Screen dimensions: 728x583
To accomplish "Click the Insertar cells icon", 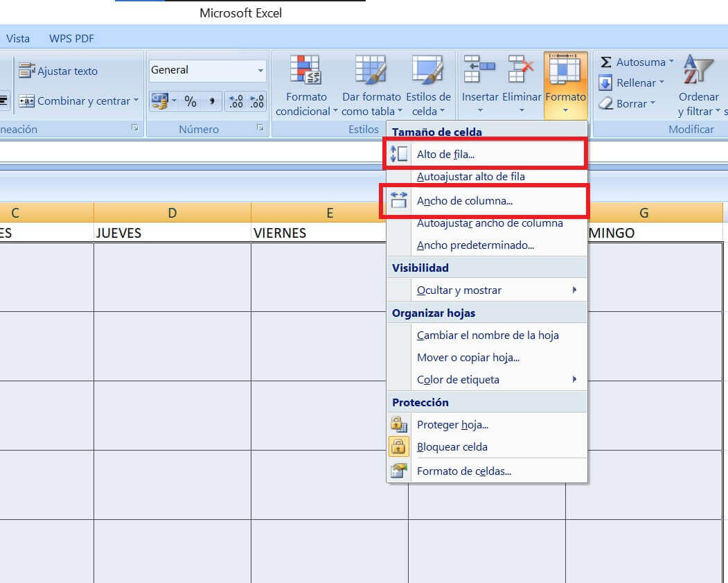I will (479, 70).
